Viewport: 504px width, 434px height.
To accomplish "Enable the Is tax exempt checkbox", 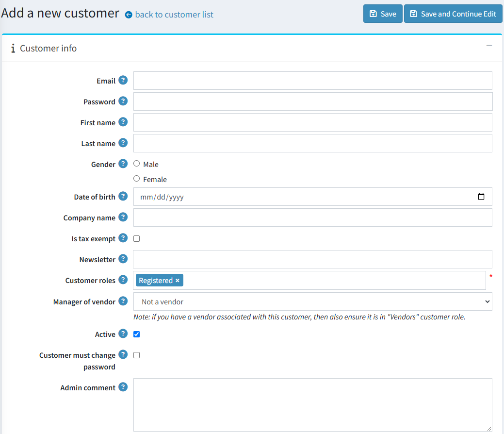I will click(136, 239).
